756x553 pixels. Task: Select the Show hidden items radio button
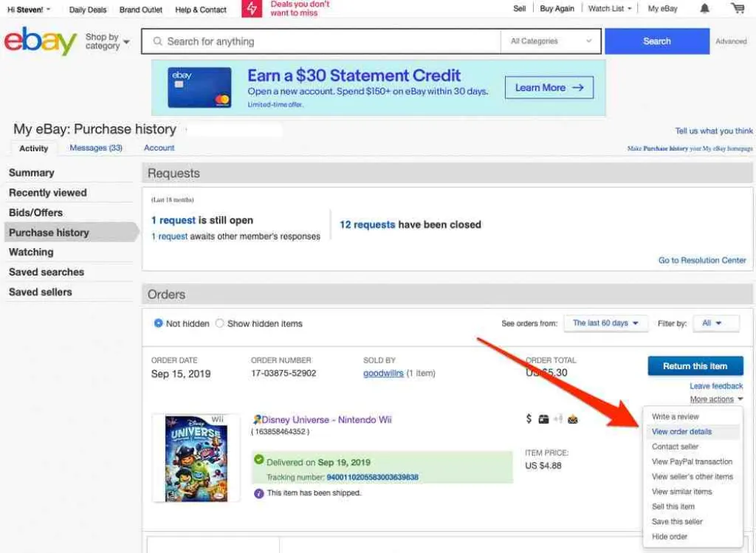point(219,323)
